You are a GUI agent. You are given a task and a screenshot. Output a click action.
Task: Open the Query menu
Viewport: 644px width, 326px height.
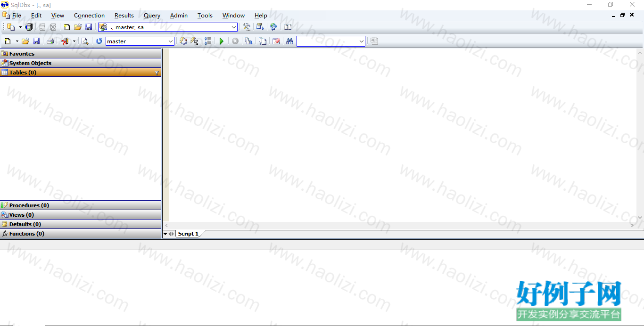pyautogui.click(x=152, y=16)
